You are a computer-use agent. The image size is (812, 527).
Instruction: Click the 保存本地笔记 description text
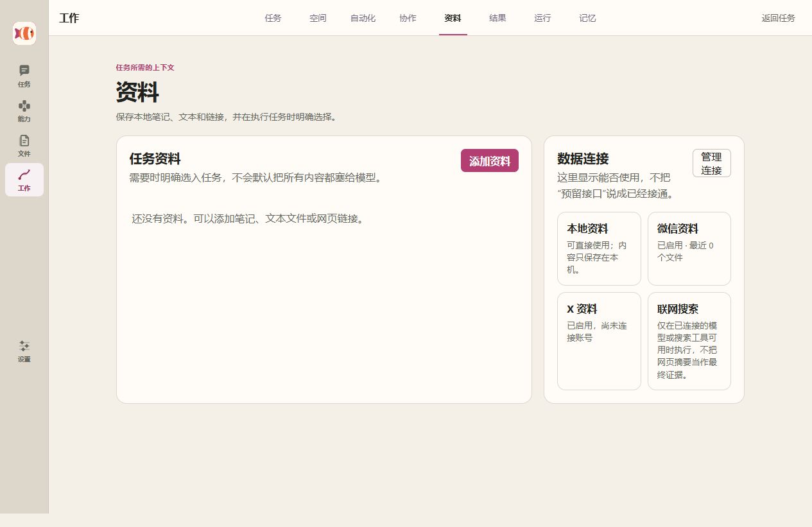point(227,117)
